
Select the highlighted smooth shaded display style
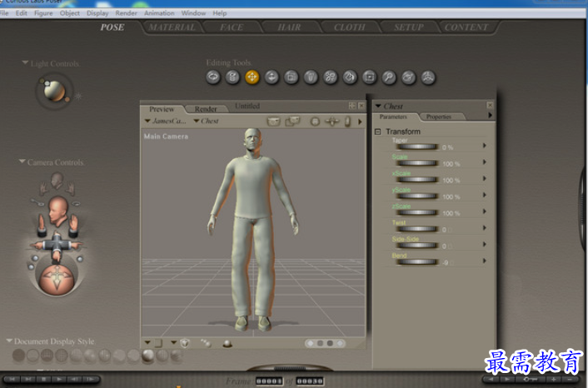click(147, 356)
